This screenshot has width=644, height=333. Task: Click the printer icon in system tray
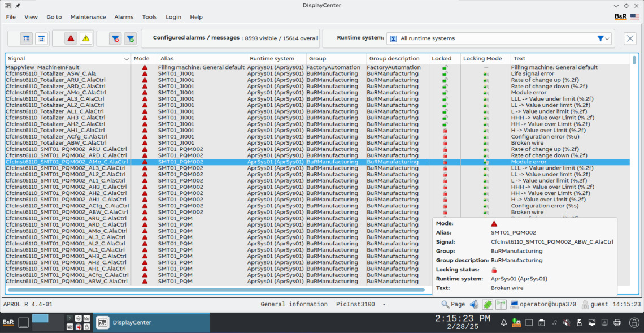click(x=617, y=323)
